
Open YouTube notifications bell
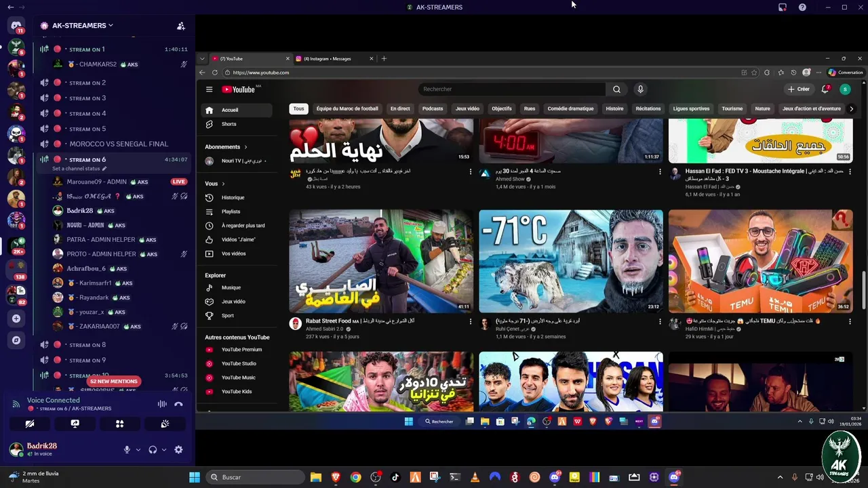pyautogui.click(x=825, y=89)
